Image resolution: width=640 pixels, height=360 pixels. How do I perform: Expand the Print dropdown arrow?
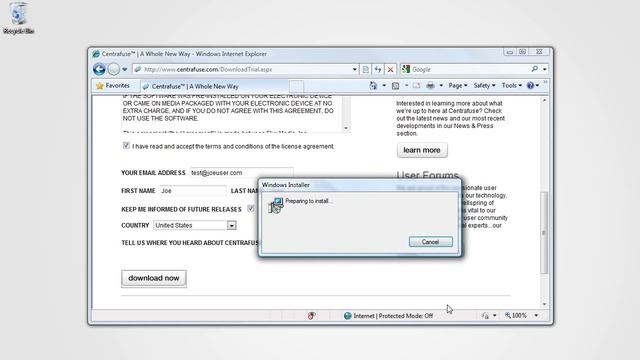coord(441,86)
